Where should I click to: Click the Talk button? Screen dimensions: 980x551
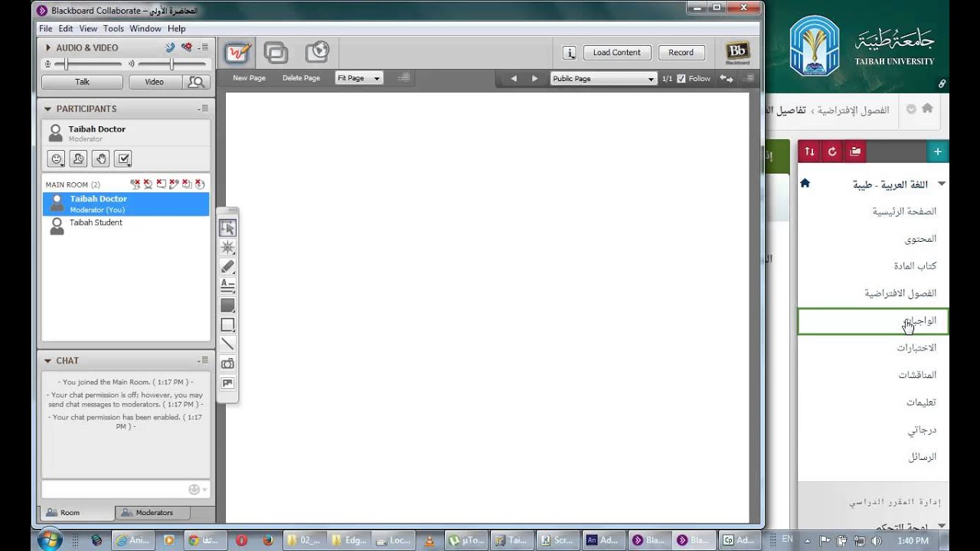[82, 82]
